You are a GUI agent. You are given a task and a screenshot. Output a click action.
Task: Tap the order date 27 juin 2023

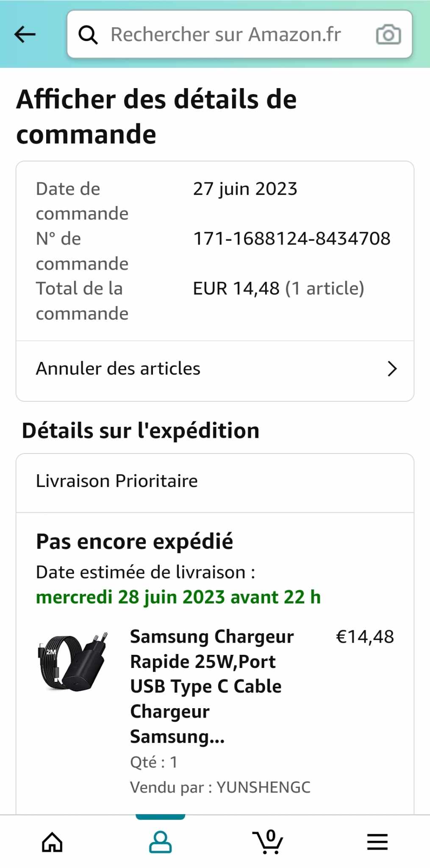point(245,189)
